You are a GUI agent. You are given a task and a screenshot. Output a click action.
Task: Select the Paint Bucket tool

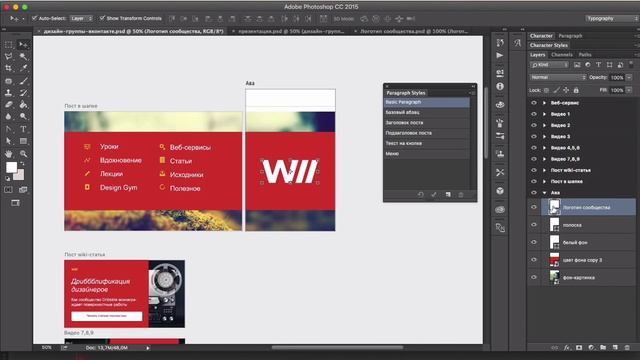(x=23, y=105)
